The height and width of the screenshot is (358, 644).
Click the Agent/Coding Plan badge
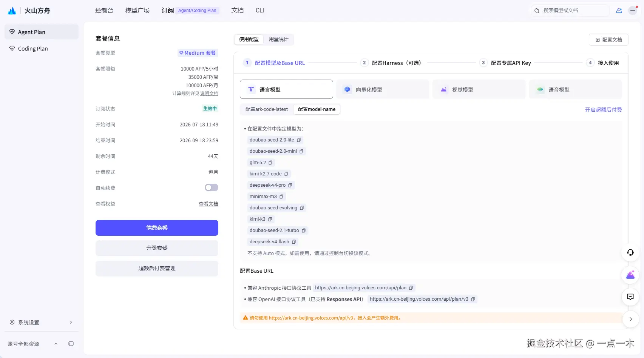[x=197, y=11]
